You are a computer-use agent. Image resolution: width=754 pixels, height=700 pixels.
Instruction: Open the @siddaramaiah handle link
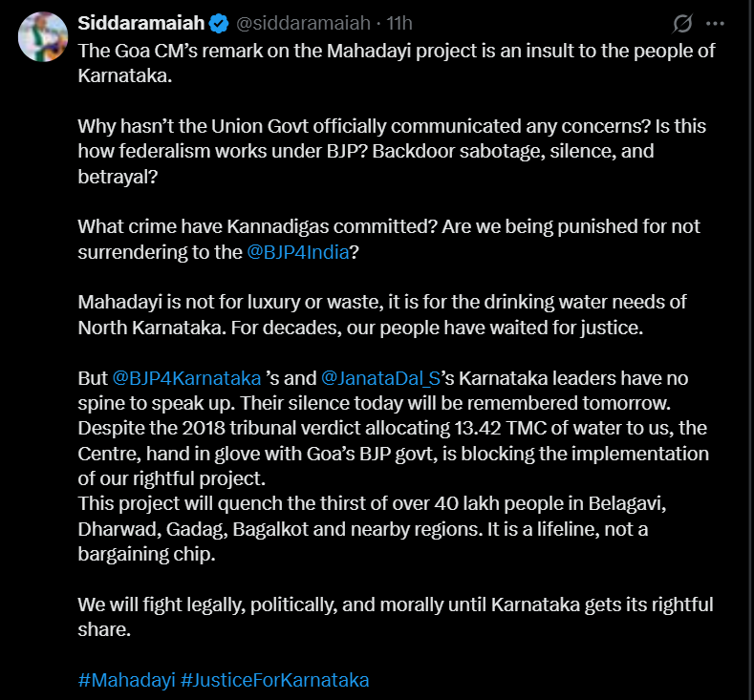click(x=303, y=23)
